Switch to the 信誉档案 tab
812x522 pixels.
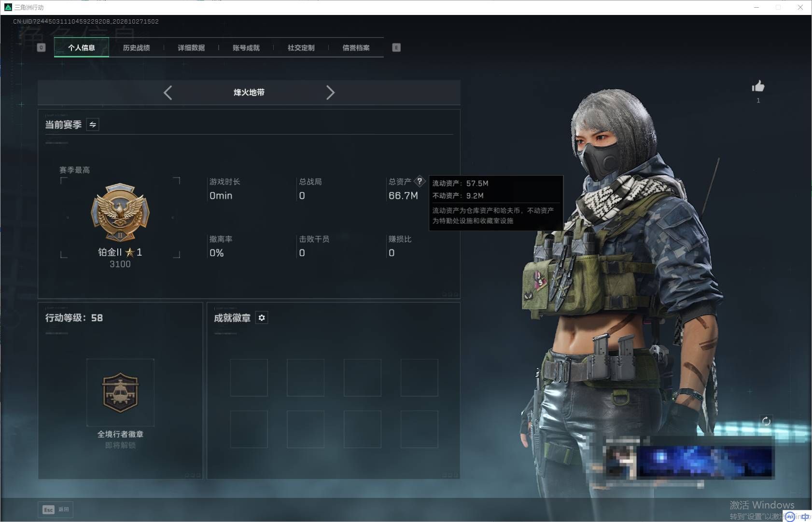[356, 48]
